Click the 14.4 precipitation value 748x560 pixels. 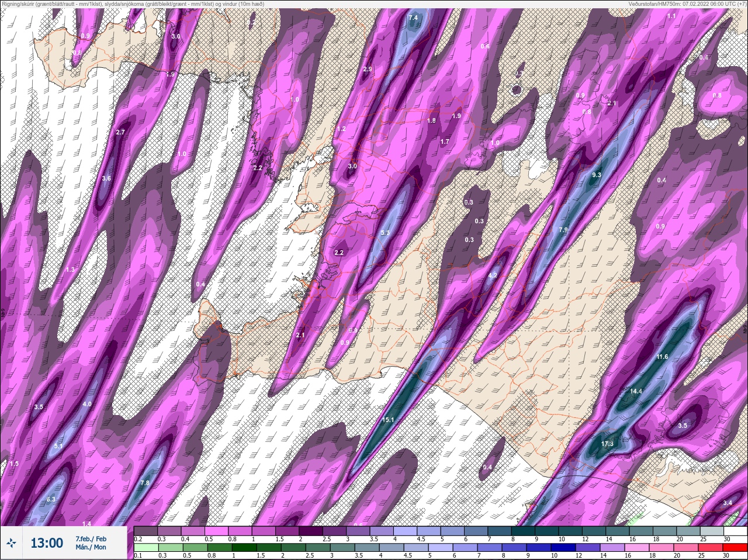pos(636,392)
